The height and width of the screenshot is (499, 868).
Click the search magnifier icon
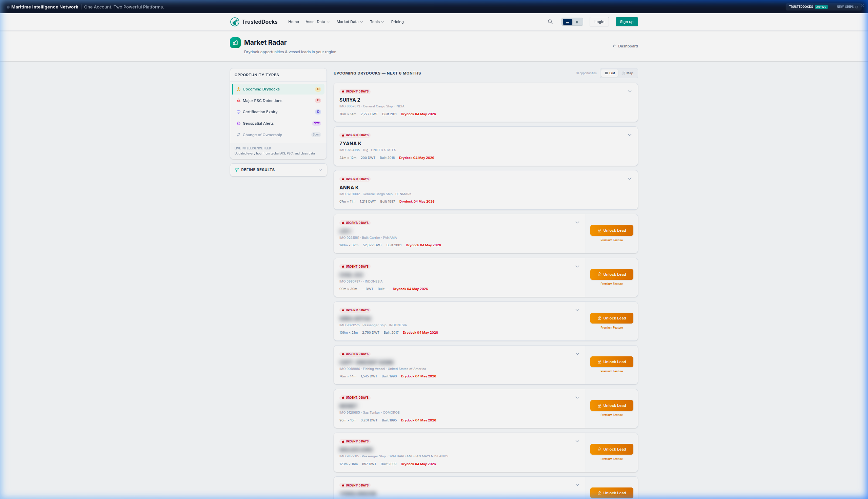550,22
